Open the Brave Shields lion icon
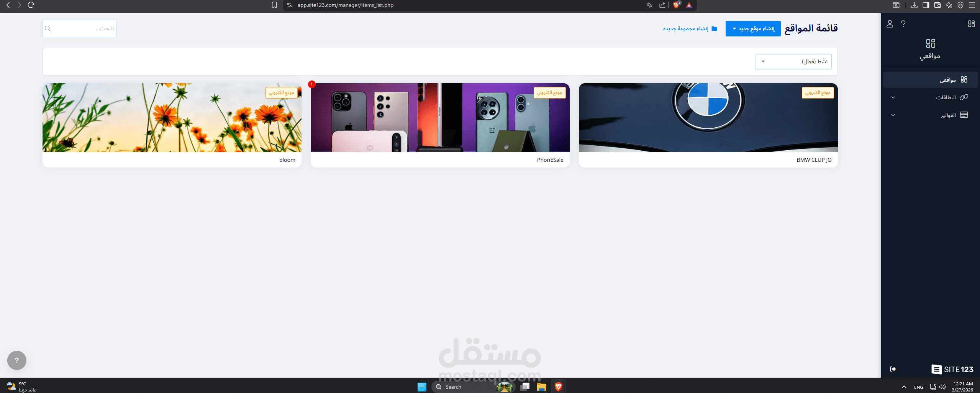 [677, 5]
